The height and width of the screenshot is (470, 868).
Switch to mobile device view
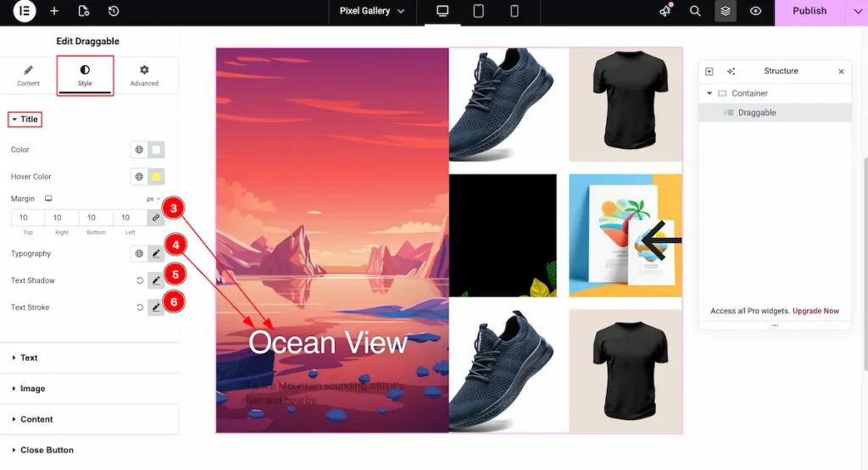click(515, 11)
